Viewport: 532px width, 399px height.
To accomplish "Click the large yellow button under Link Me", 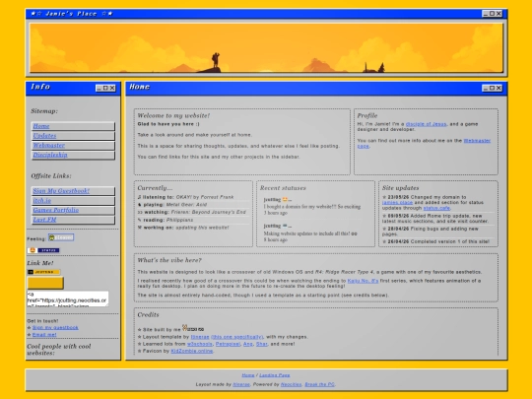I will pyautogui.click(x=45, y=283).
